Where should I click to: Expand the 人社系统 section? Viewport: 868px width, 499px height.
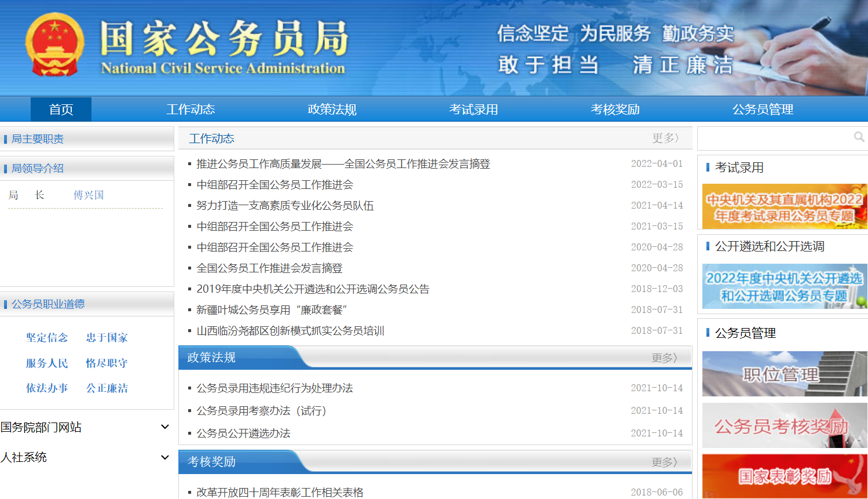tap(87, 457)
